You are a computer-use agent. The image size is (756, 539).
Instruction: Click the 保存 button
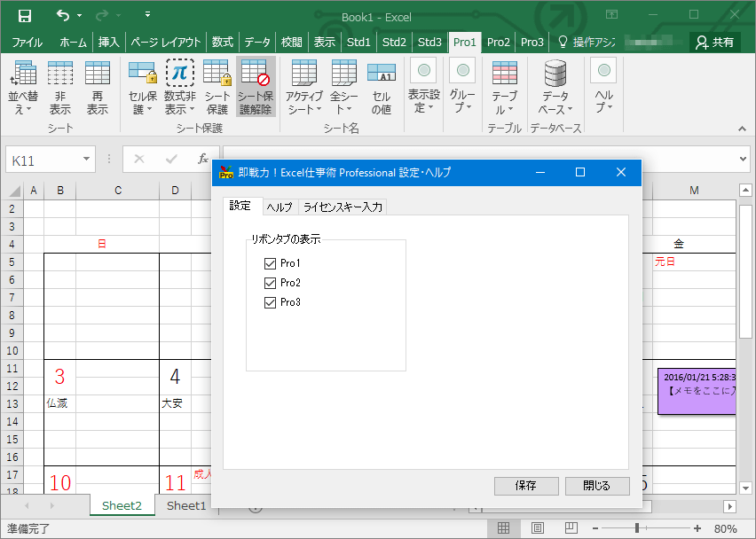526,486
